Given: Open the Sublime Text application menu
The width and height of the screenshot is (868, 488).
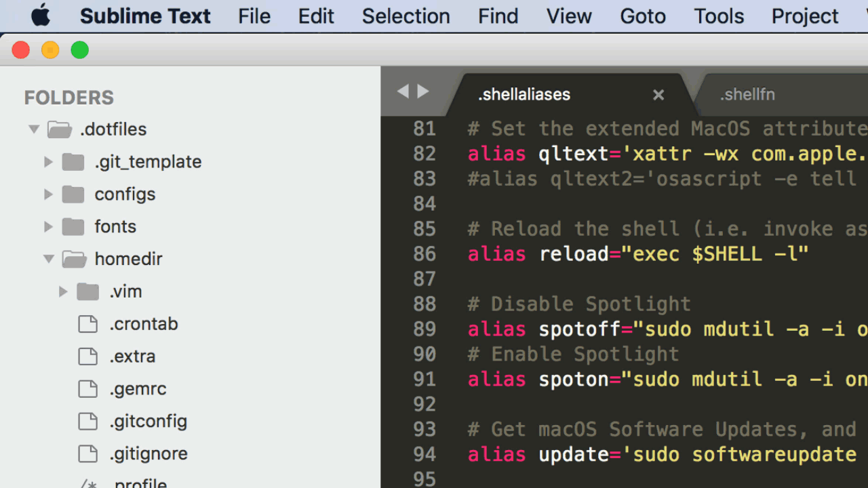Looking at the screenshot, I should (145, 16).
